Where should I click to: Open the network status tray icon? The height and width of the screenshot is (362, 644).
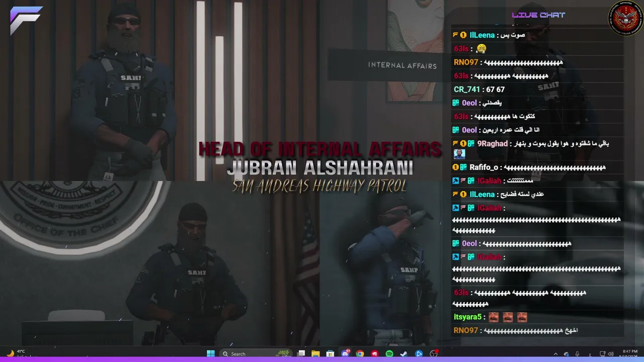[x=603, y=354]
